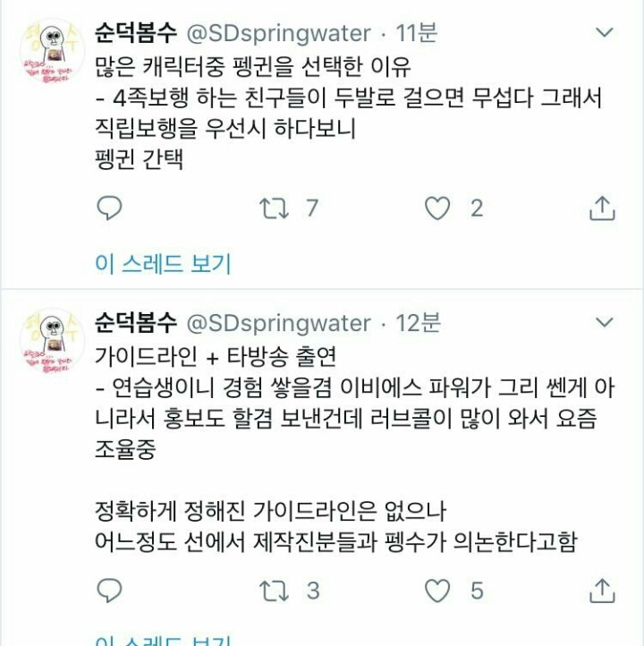Image resolution: width=644 pixels, height=646 pixels.
Task: Retweet the tweet with 3 retweets
Action: (275, 591)
